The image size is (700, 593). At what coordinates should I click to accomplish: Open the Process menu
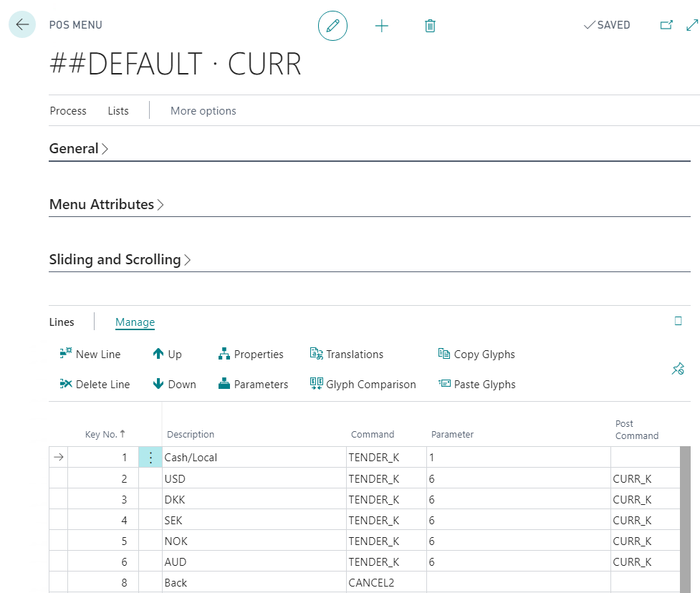coord(68,111)
